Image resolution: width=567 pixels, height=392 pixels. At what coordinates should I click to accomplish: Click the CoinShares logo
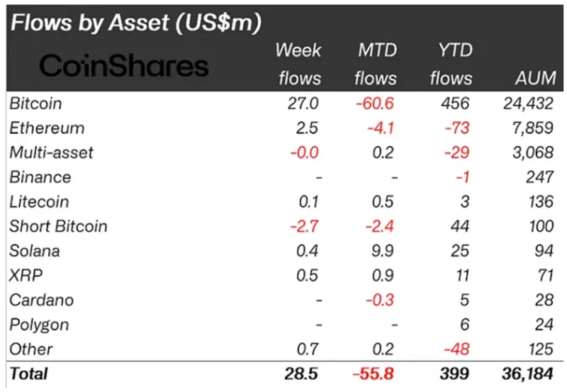click(x=124, y=66)
